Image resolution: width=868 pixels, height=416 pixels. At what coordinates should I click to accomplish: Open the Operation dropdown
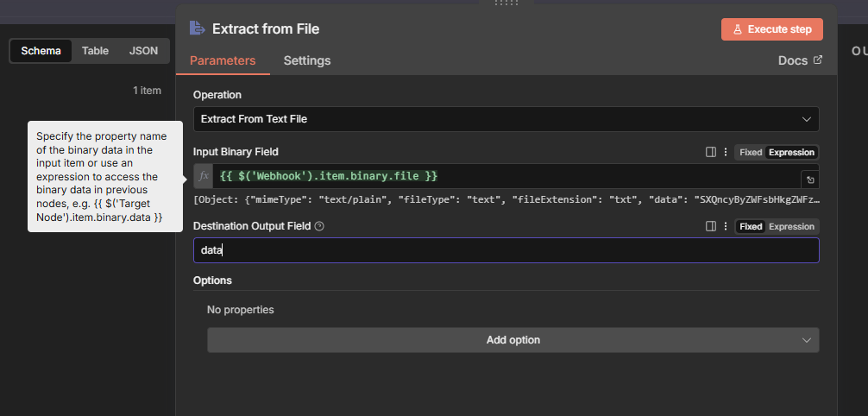click(506, 119)
